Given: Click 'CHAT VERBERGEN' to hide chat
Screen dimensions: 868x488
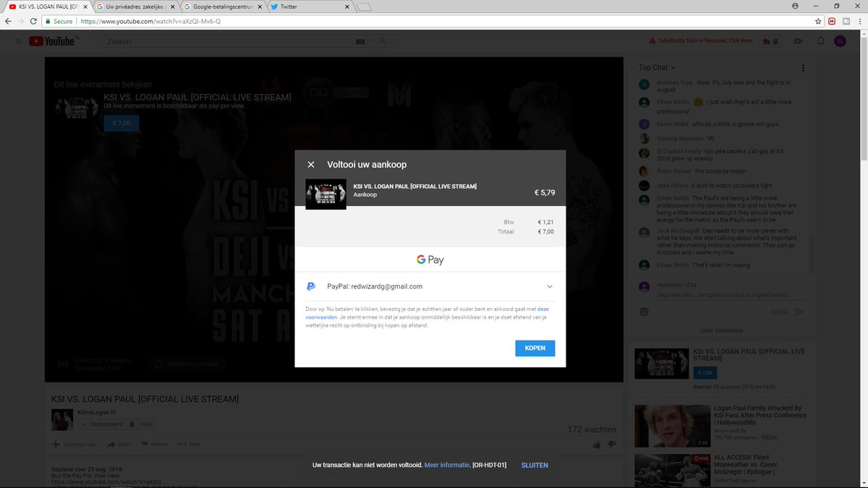Looking at the screenshot, I should coord(722,330).
